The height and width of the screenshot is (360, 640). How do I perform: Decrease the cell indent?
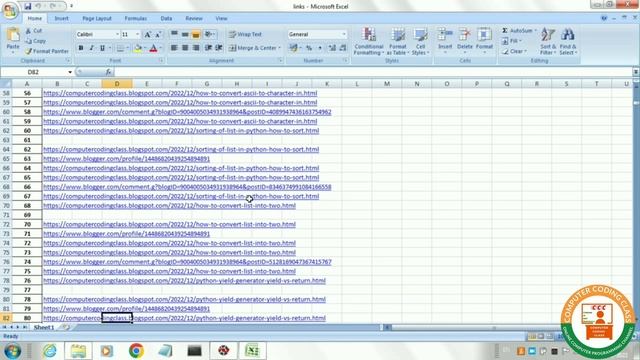(x=209, y=48)
